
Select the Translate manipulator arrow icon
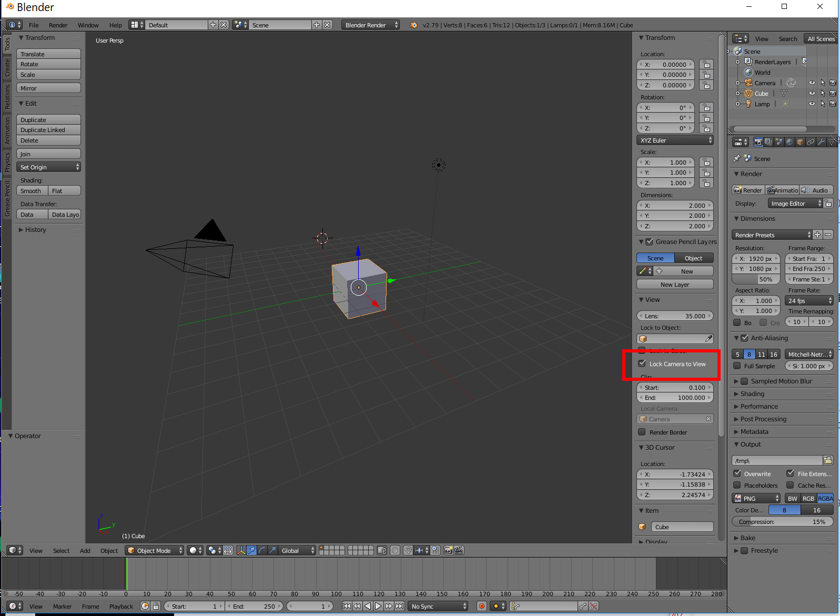pos(252,550)
